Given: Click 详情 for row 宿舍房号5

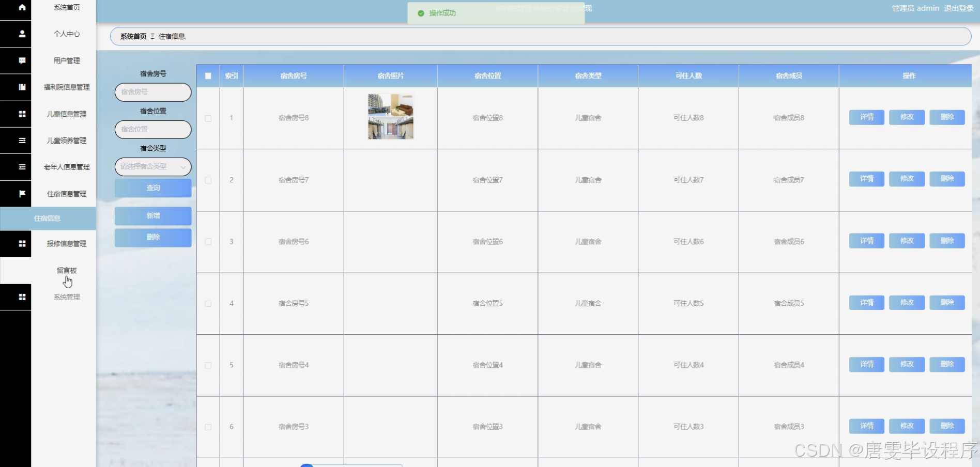Looking at the screenshot, I should tap(866, 303).
